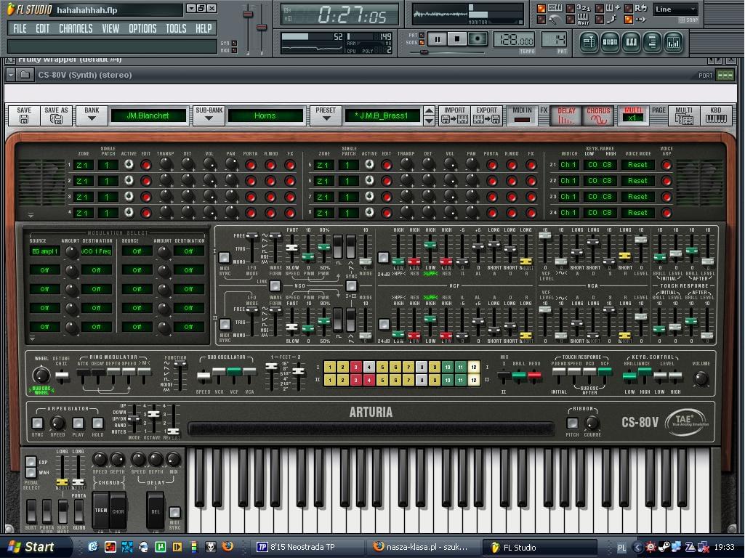745x560 pixels.
Task: Open the SUB-BANK dropdown
Action: click(x=209, y=115)
